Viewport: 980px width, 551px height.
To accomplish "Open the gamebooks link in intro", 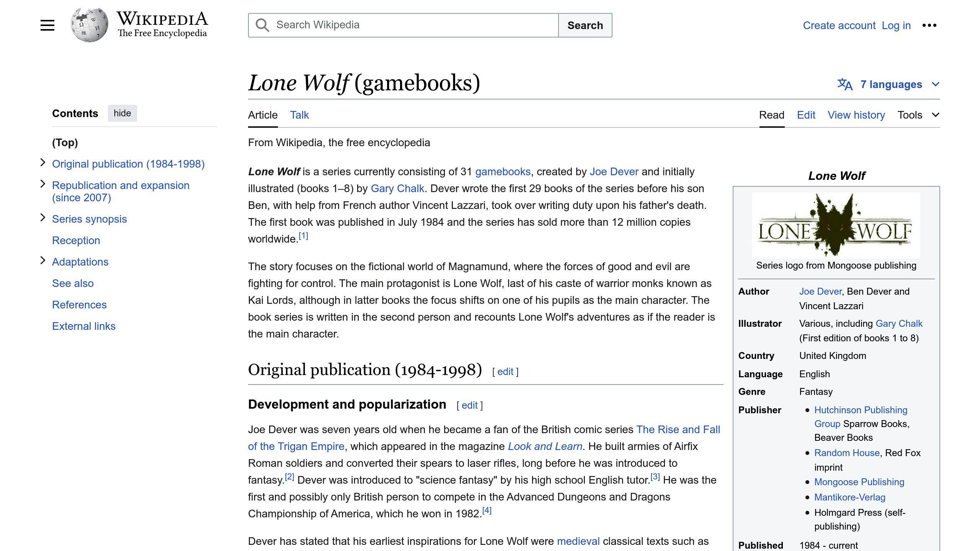I will click(503, 171).
